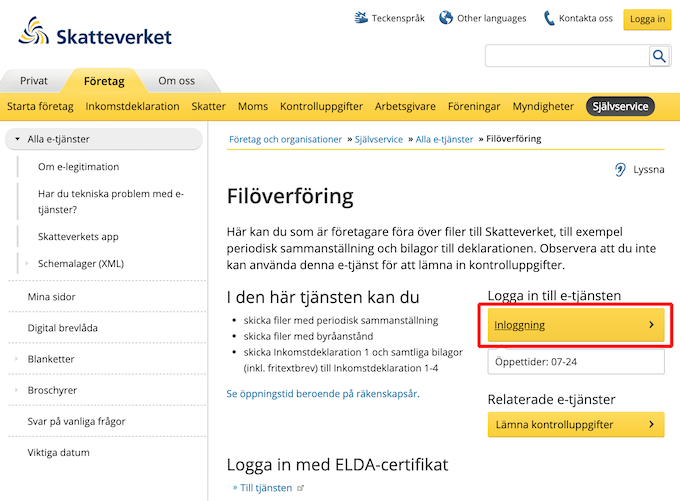Select the Självservice navigation item
This screenshot has width=680, height=501.
point(620,106)
